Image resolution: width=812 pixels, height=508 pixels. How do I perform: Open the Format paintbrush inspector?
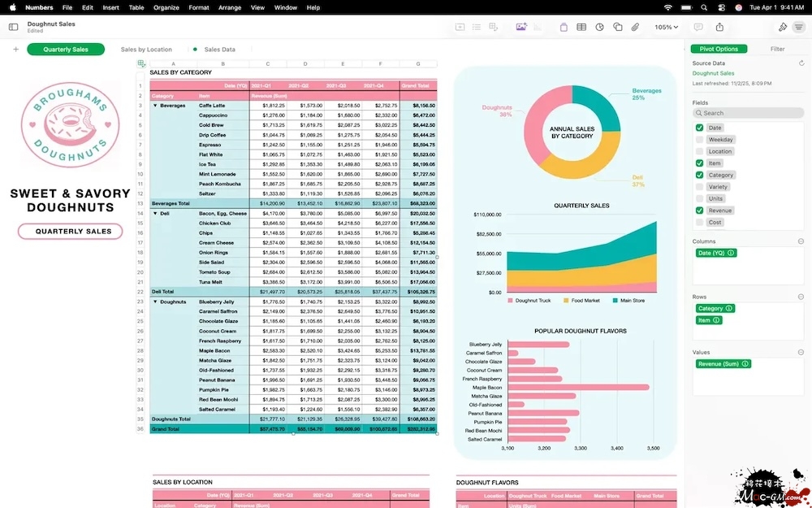tap(783, 27)
